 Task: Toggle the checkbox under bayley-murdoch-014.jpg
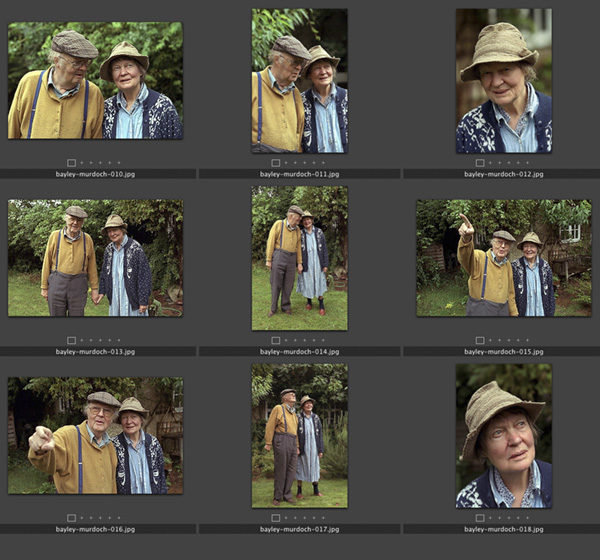pos(276,340)
